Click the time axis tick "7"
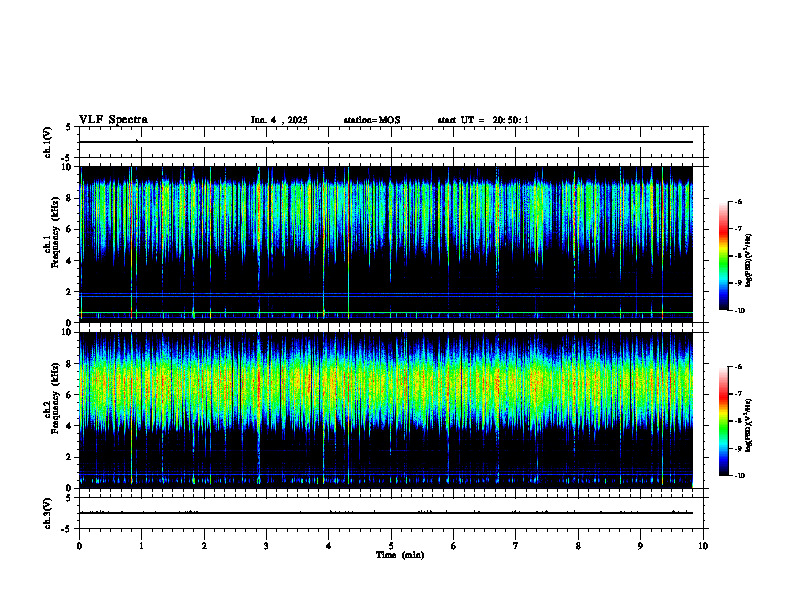 [516, 546]
